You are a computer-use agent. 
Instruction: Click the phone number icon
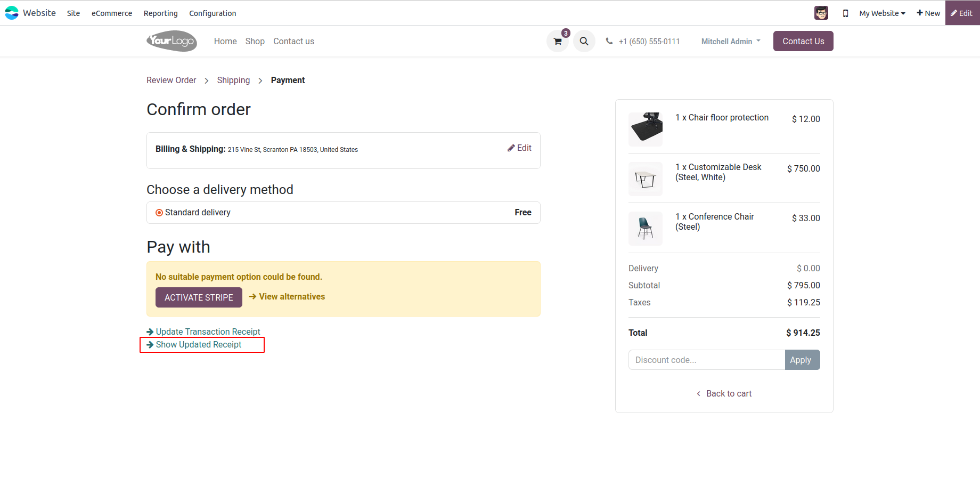coord(609,41)
